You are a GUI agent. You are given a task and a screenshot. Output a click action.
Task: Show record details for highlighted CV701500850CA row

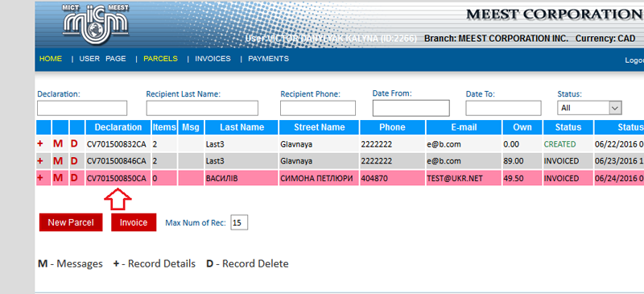(x=40, y=178)
